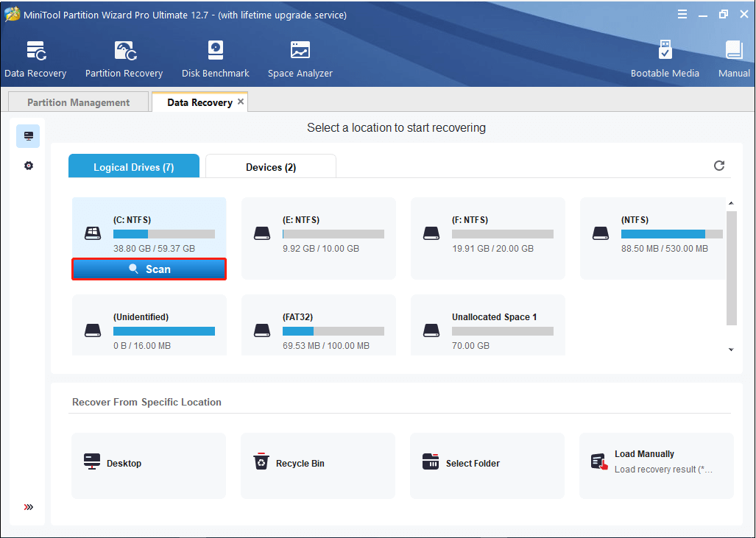Click the C: drive usage bar
Screen dimensions: 756x538
pos(164,234)
